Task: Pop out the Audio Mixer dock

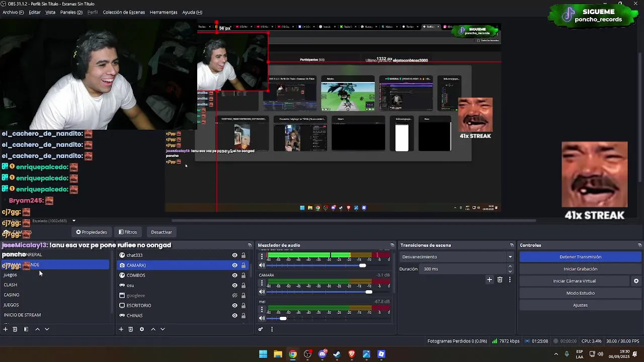Action: (392, 245)
